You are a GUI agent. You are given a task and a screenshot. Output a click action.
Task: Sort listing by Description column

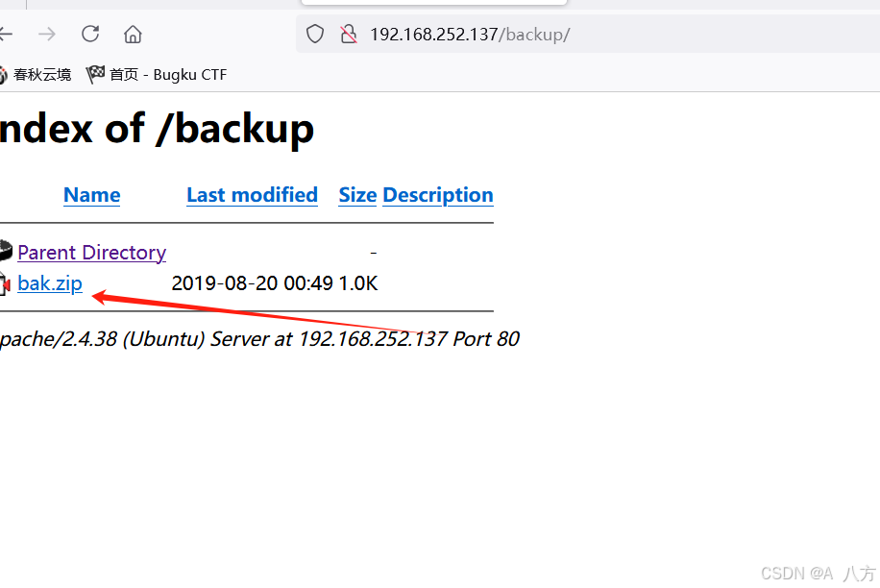click(x=438, y=195)
